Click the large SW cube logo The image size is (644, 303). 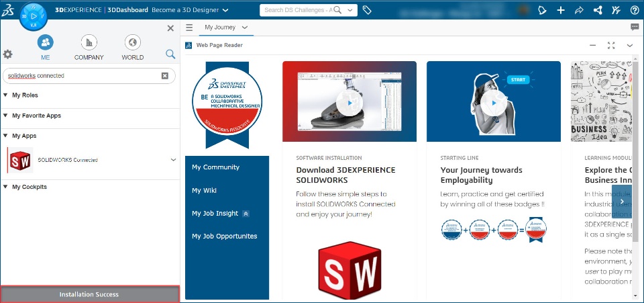point(350,270)
